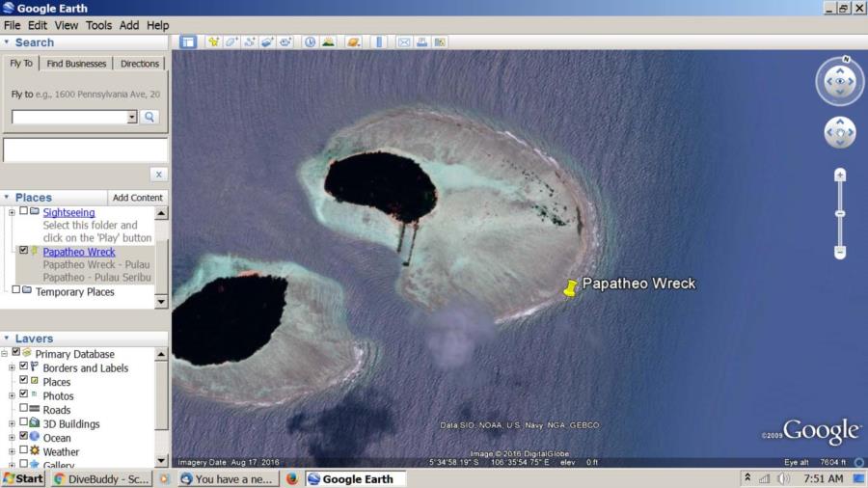This screenshot has height=488, width=868.
Task: Open Firefox from the taskbar
Action: tap(291, 478)
